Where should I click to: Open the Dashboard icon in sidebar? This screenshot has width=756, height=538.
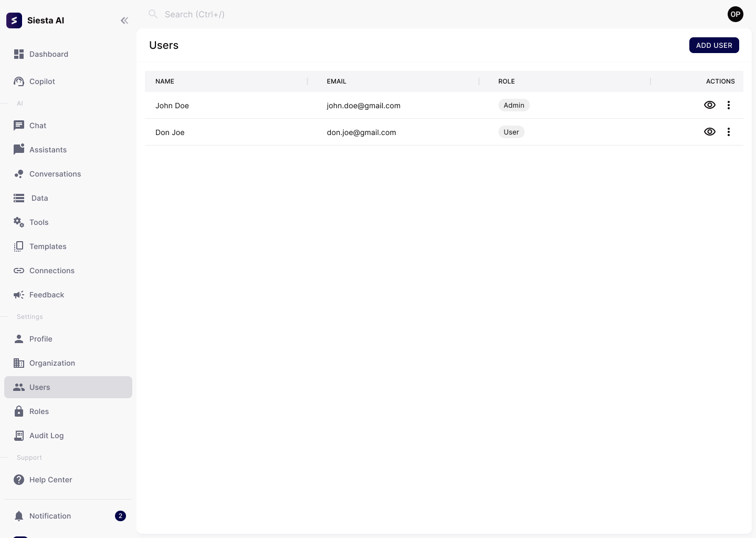tap(19, 54)
